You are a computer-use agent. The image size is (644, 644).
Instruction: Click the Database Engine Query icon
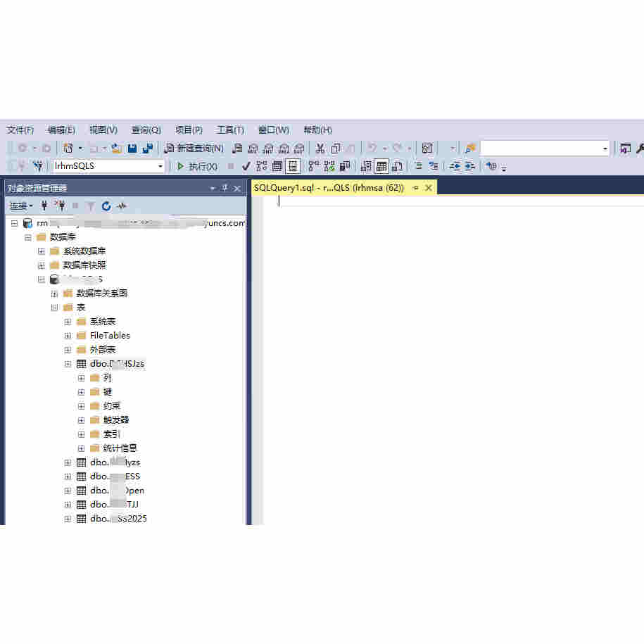click(x=237, y=149)
